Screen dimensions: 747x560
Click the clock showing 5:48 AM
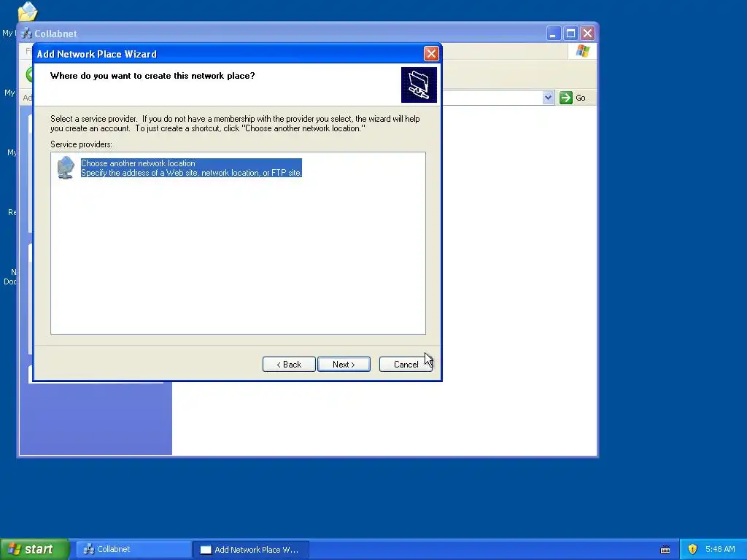click(720, 549)
